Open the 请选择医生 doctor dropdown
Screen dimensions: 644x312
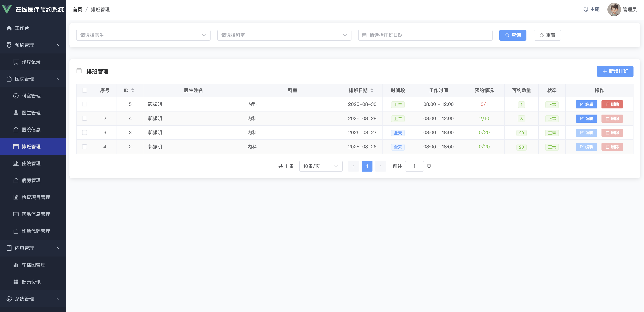(143, 35)
